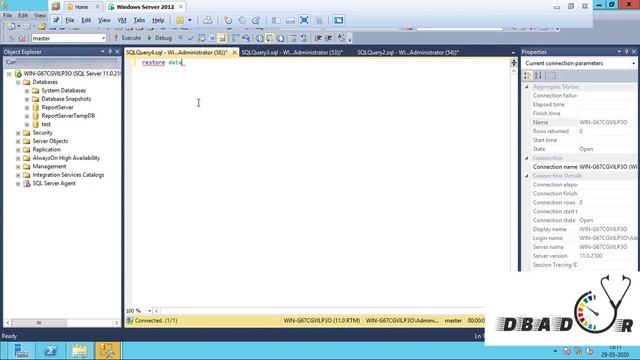Collapse the WIN-G67CGVILP3O server node

coord(9,74)
